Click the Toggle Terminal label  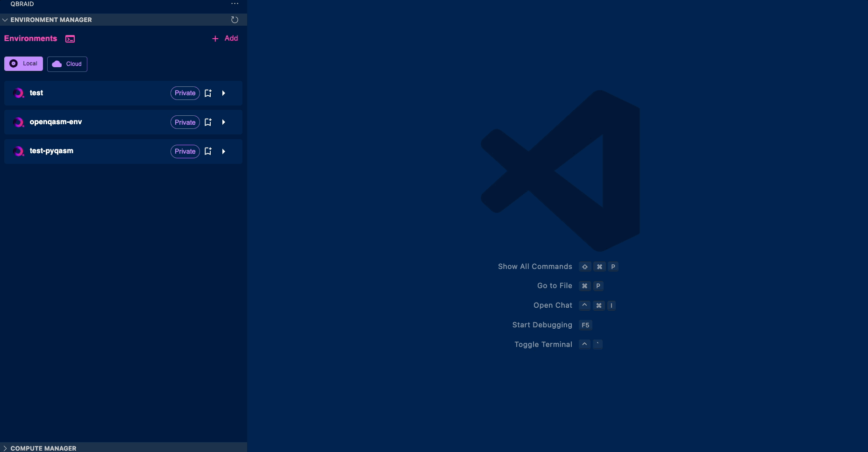[x=543, y=344]
